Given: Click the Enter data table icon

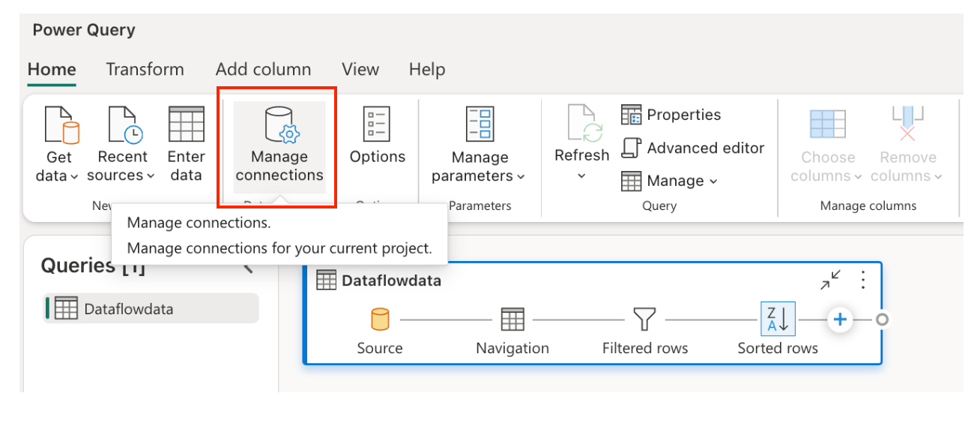Looking at the screenshot, I should [x=186, y=124].
